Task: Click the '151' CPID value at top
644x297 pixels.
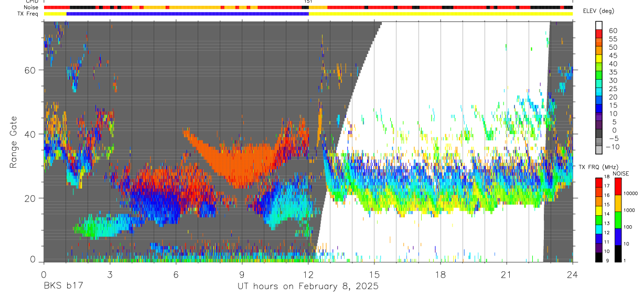Action: click(308, 2)
